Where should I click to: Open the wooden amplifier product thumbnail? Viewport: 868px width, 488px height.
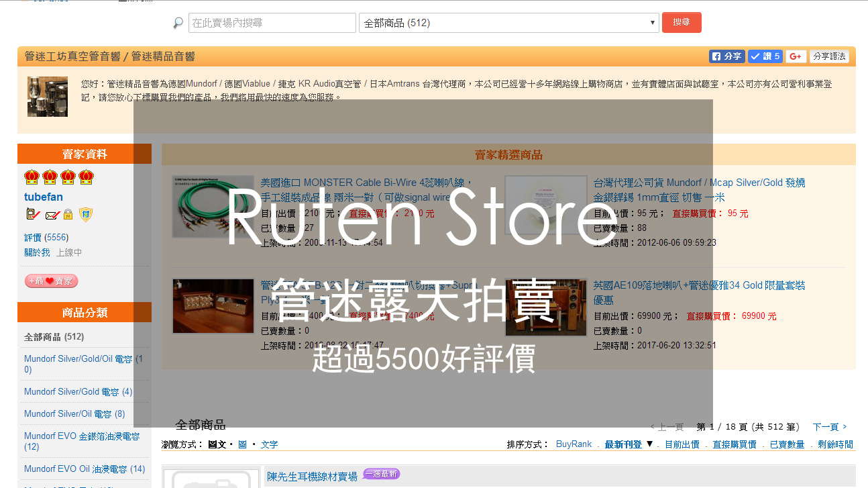[213, 306]
